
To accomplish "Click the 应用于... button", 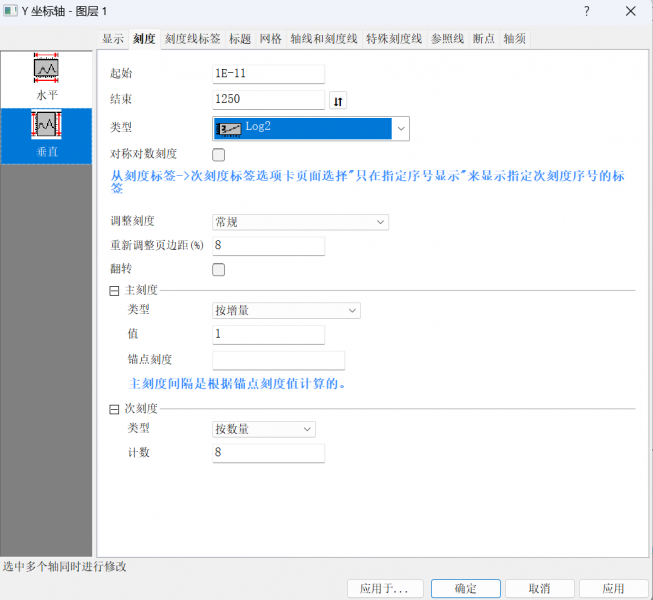I will [385, 588].
